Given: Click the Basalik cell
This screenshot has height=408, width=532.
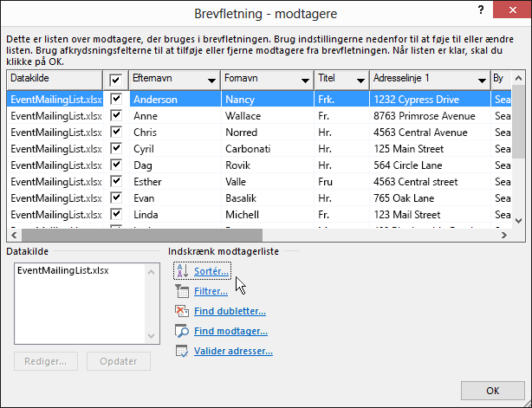Looking at the screenshot, I should click(268, 198).
